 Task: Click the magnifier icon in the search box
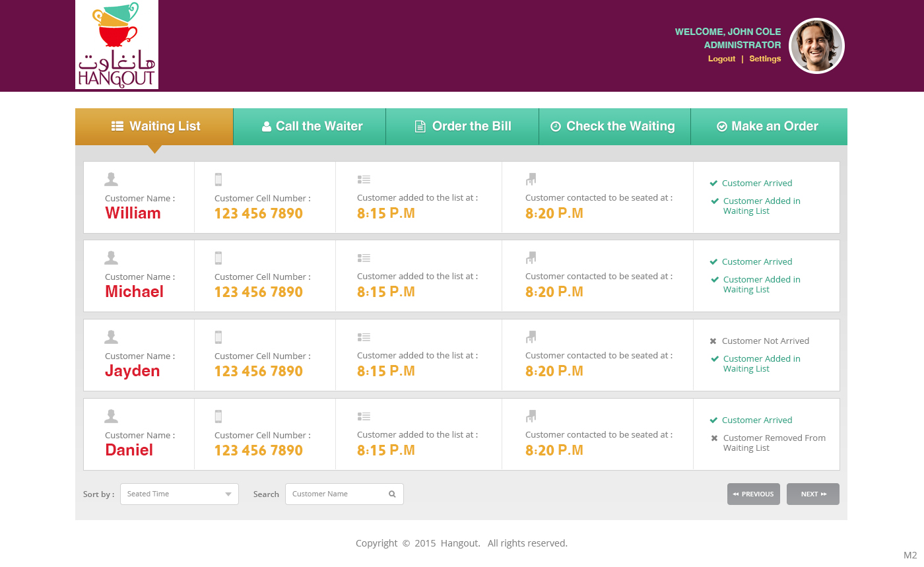pyautogui.click(x=392, y=494)
